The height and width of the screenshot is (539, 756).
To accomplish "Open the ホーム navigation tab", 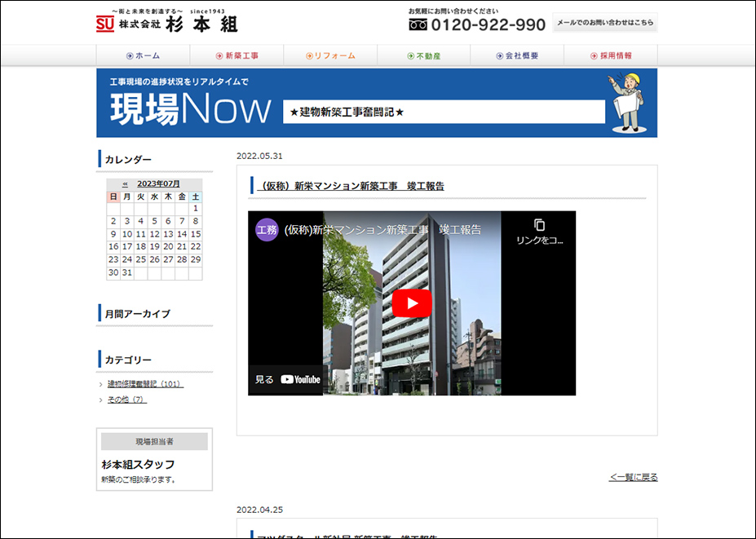I will tap(143, 55).
